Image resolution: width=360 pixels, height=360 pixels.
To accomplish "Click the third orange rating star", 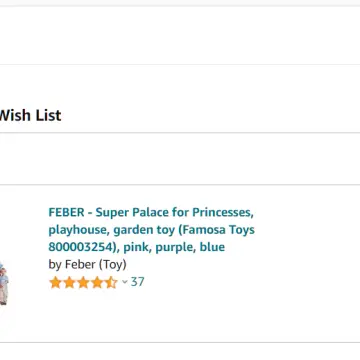I will [x=83, y=283].
